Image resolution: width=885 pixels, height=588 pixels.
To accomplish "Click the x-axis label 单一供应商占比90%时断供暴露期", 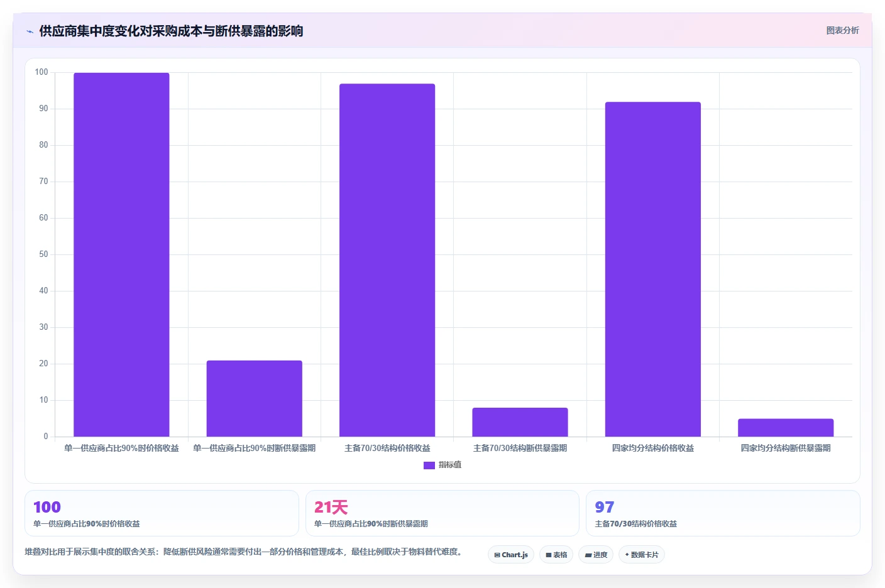I will (x=254, y=448).
